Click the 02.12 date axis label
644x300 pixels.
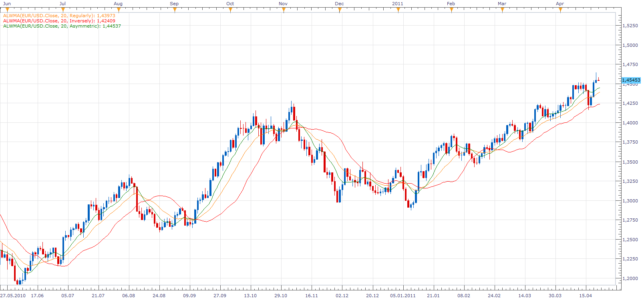pyautogui.click(x=342, y=296)
